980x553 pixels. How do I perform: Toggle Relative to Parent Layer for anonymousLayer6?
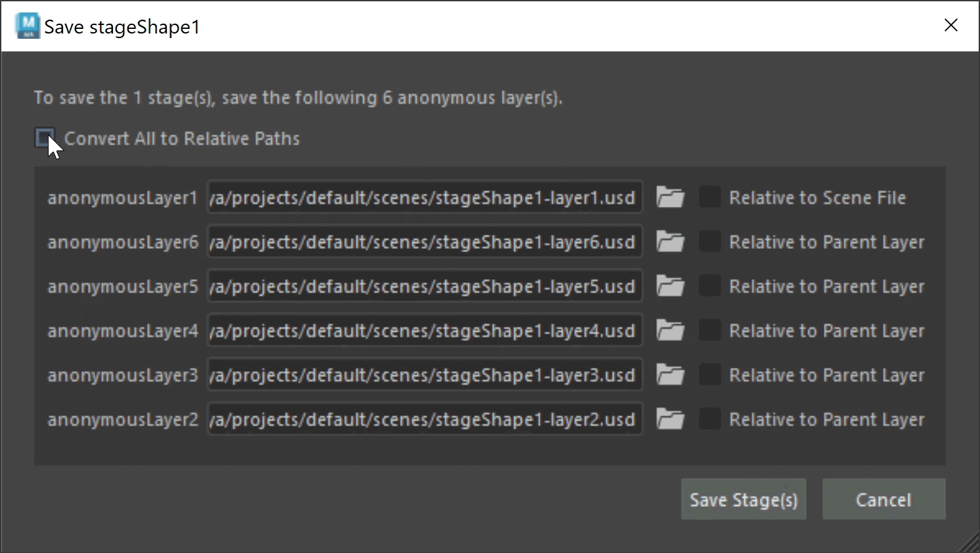point(709,242)
